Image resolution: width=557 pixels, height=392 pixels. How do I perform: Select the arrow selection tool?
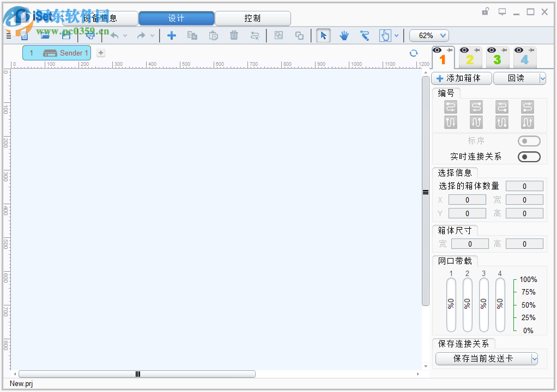coord(323,35)
